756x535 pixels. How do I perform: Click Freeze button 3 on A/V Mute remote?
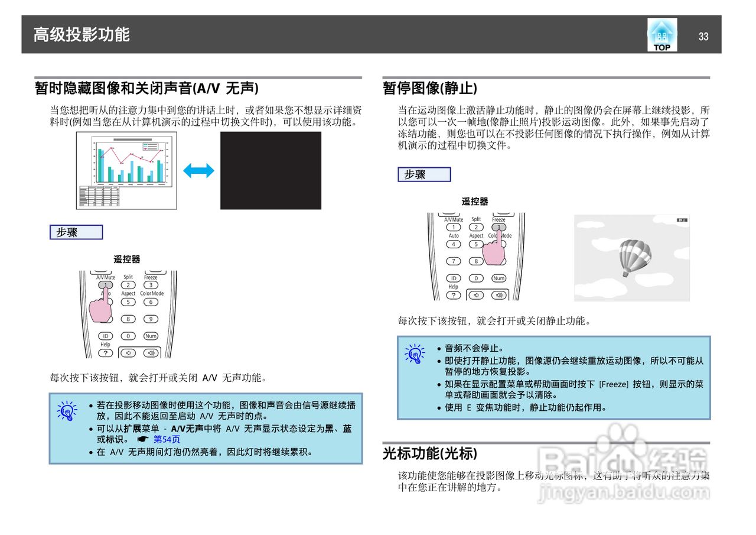pyautogui.click(x=151, y=285)
